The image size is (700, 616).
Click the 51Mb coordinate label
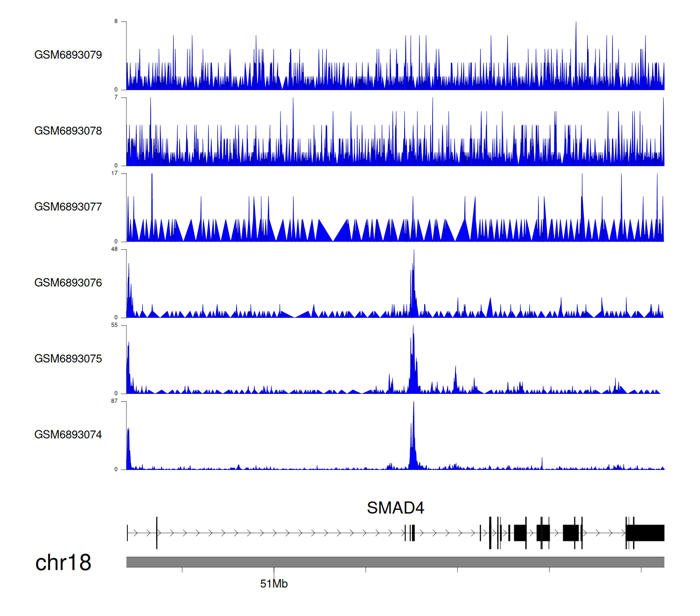click(x=274, y=584)
